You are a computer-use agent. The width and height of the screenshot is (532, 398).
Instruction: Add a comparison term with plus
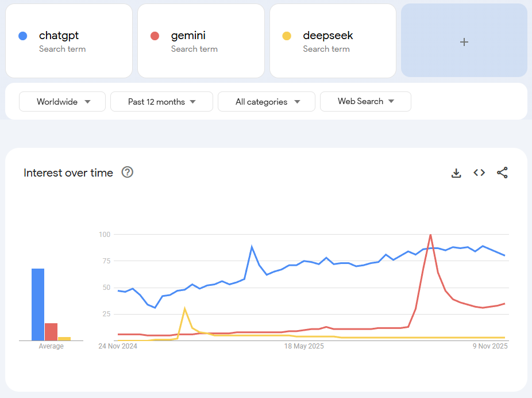click(464, 40)
